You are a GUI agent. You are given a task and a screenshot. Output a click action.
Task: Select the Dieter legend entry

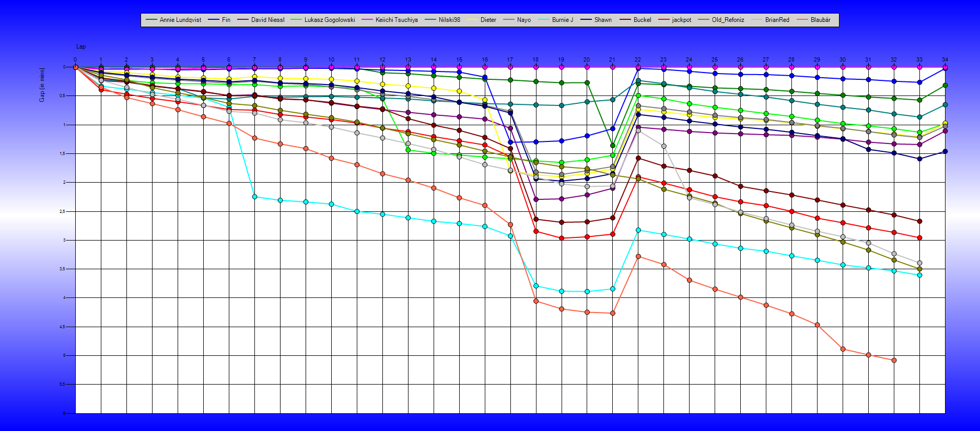482,20
